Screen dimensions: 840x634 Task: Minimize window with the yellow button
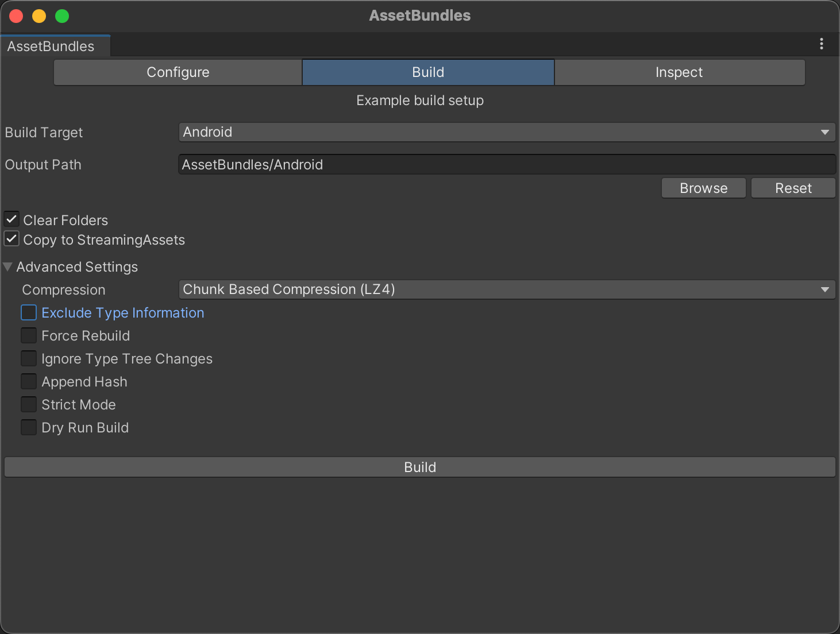click(39, 16)
